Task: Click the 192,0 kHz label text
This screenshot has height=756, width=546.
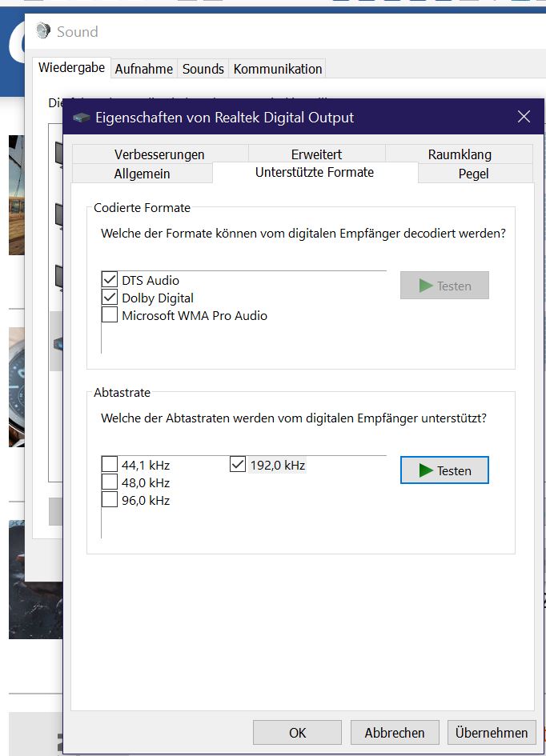Action: pyautogui.click(x=277, y=465)
